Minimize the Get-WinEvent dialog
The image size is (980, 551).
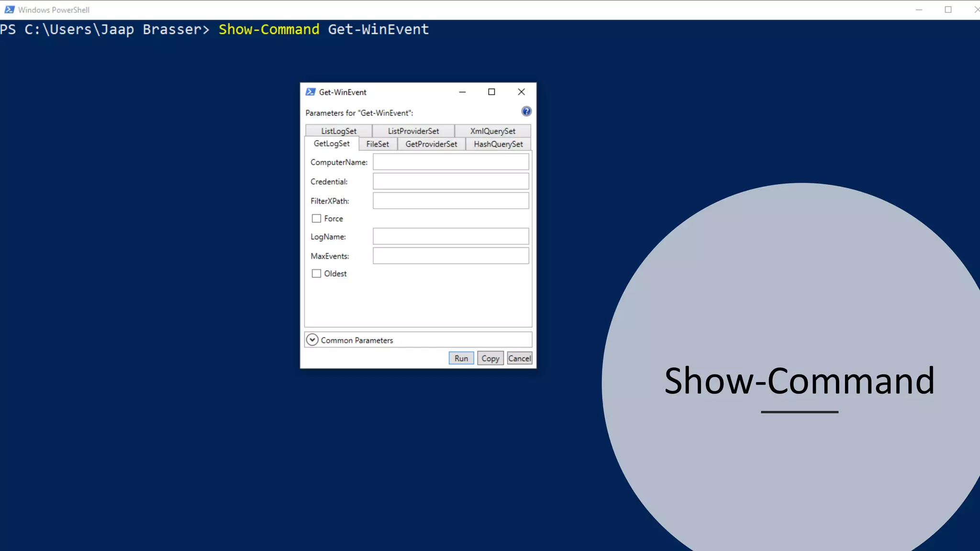coord(462,92)
